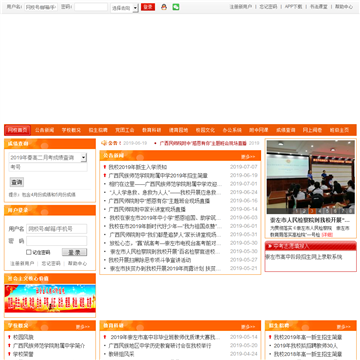Viewport: 360px width, 360px height.
Task: Open the 招生招聘 nav tab
Action: (x=98, y=130)
